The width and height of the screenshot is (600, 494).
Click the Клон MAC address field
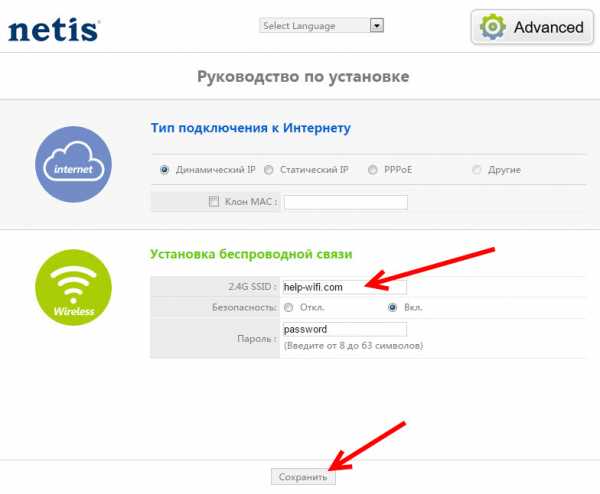click(346, 202)
